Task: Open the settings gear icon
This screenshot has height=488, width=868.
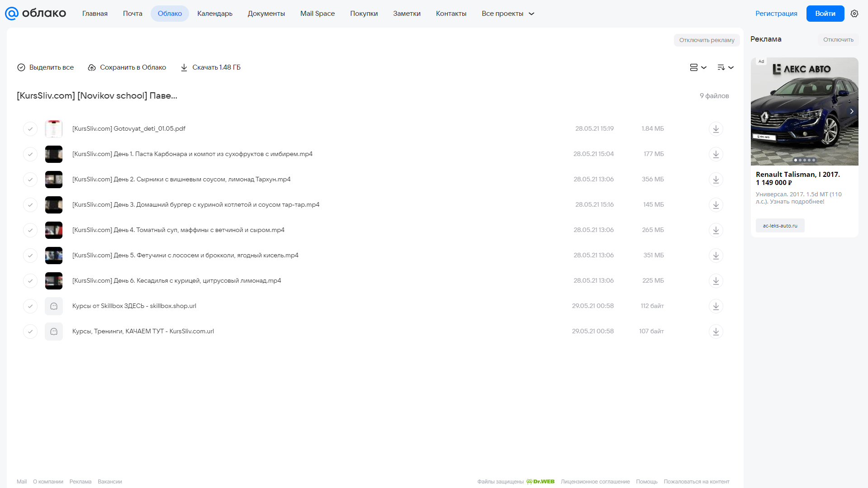Action: (x=854, y=14)
